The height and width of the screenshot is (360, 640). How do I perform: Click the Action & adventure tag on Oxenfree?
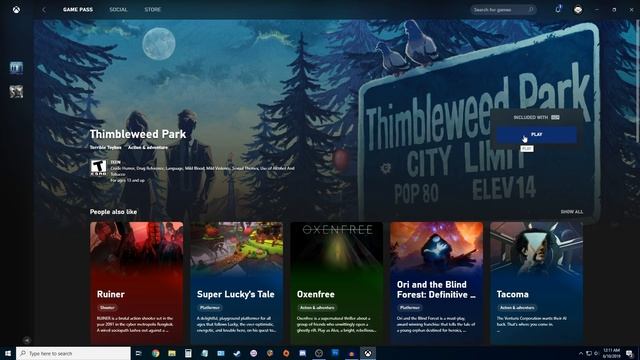(317, 308)
